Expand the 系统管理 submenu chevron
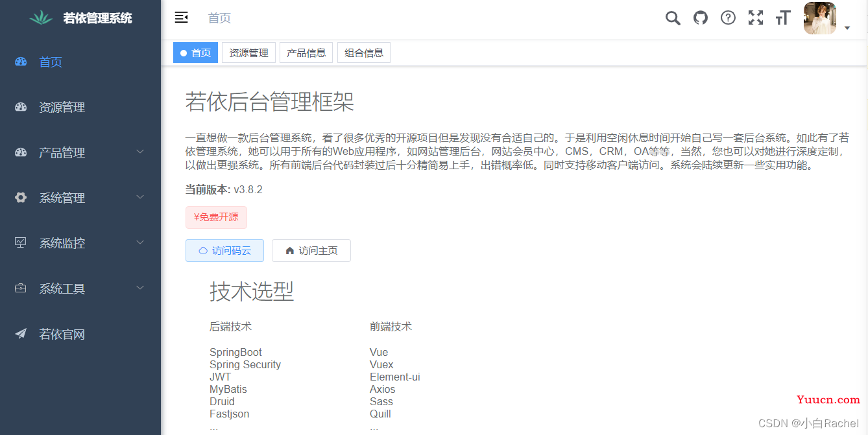 (x=141, y=197)
